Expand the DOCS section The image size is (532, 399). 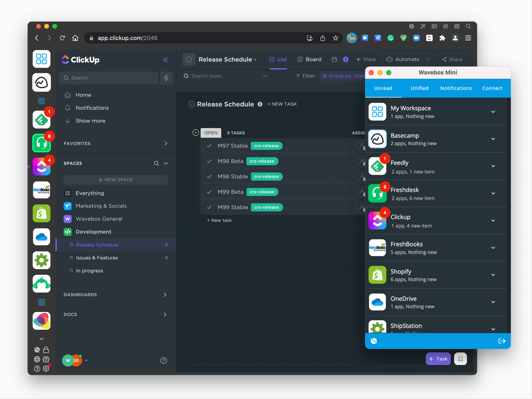165,314
